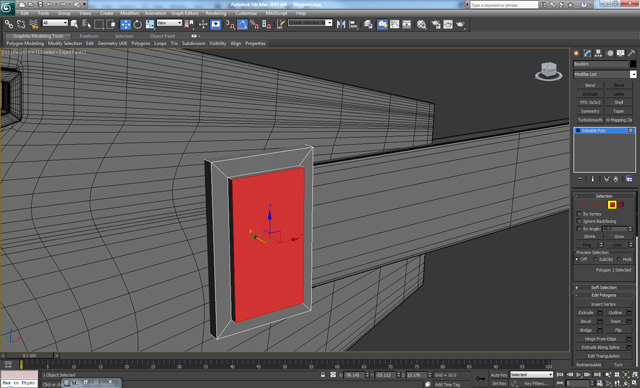
Task: Open the Modifiers menu
Action: [x=130, y=13]
